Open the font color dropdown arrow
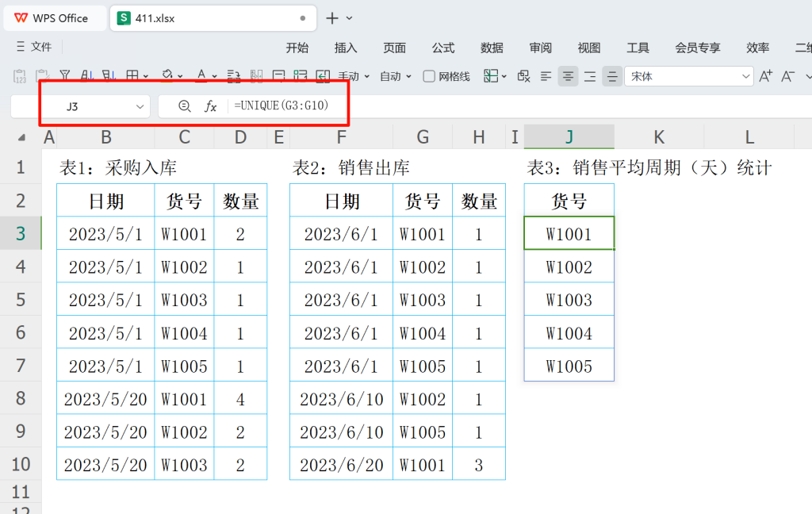 [214, 77]
